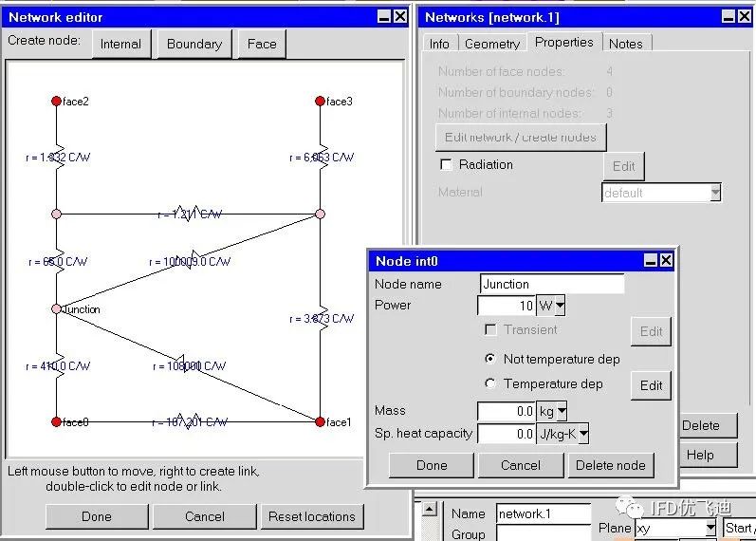Click the r = 1.21 C/W horizontal resistor
This screenshot has width=756, height=541.
tap(190, 214)
